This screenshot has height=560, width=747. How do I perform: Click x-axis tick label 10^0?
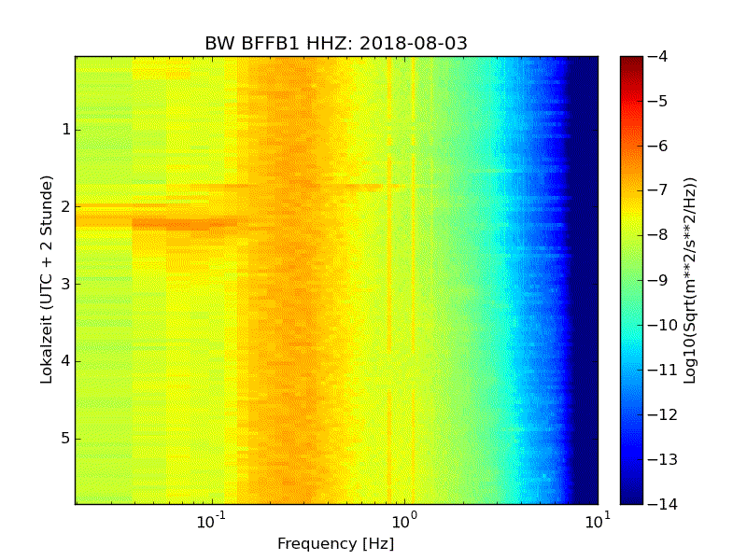pyautogui.click(x=404, y=521)
